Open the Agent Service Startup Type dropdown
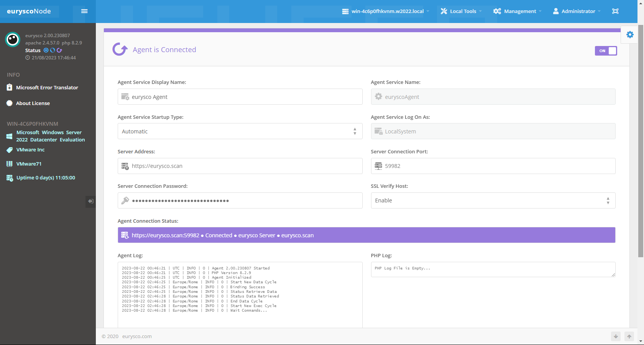Screen dimensions: 644x345 pos(240,131)
